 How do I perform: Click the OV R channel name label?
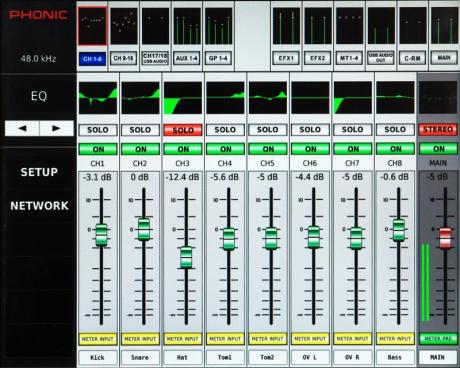(x=353, y=357)
